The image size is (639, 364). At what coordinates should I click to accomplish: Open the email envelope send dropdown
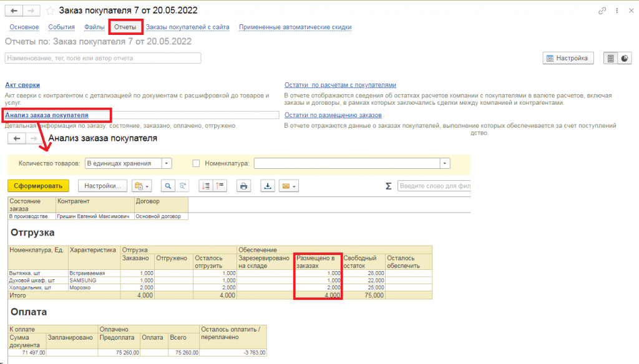click(289, 186)
